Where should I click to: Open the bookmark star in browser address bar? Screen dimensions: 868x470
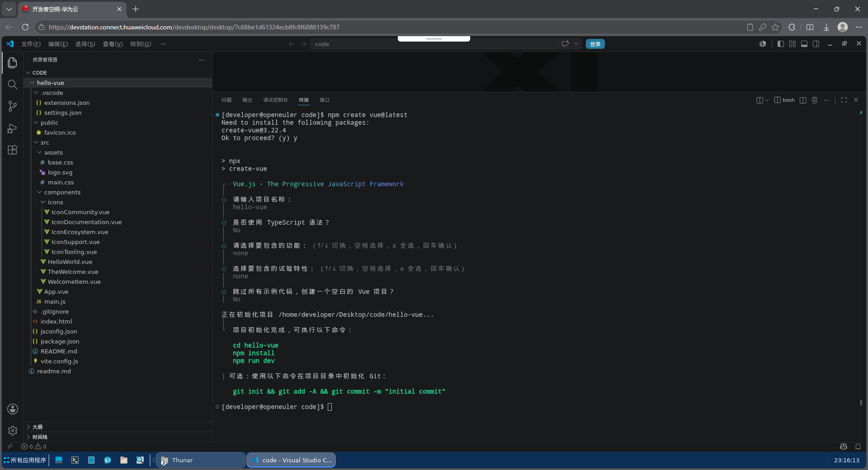pyautogui.click(x=775, y=27)
